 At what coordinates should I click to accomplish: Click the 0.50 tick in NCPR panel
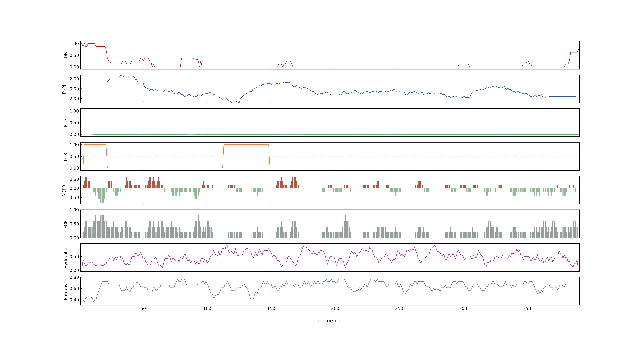click(x=74, y=179)
